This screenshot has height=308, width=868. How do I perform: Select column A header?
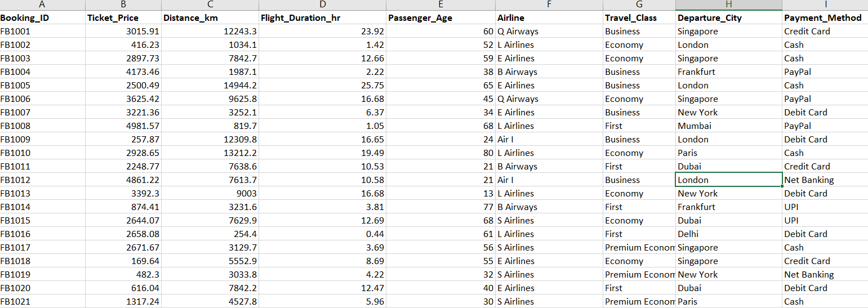coord(43,5)
